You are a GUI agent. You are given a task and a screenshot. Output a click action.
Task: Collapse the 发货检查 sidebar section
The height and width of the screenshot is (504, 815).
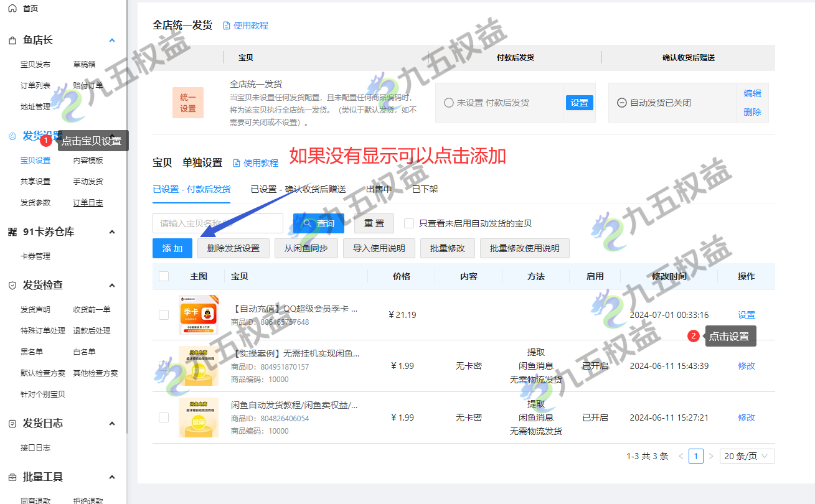tap(112, 286)
